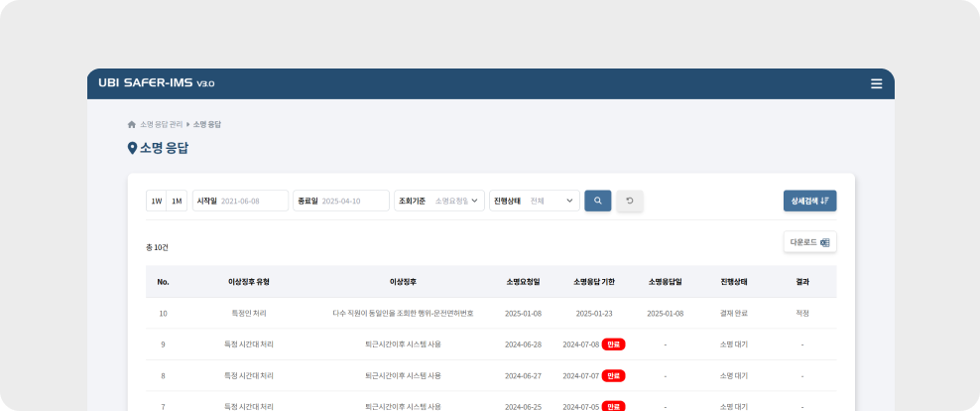This screenshot has height=411, width=980.
Task: Click the 종료일 date field
Action: click(x=341, y=201)
